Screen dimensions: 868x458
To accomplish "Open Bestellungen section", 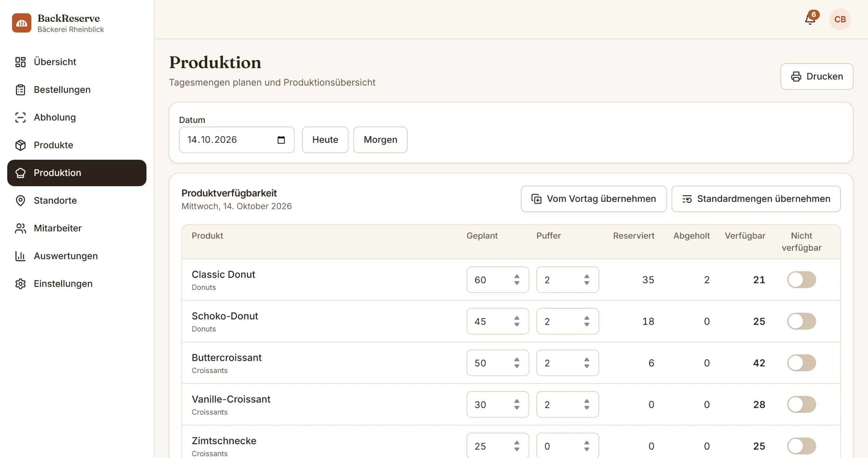I will [77, 90].
